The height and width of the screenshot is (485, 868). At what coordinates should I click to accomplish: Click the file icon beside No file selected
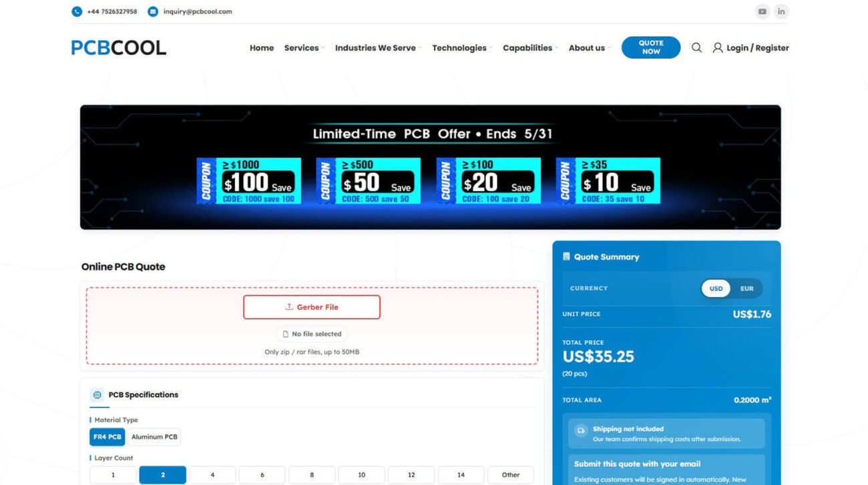coord(286,334)
